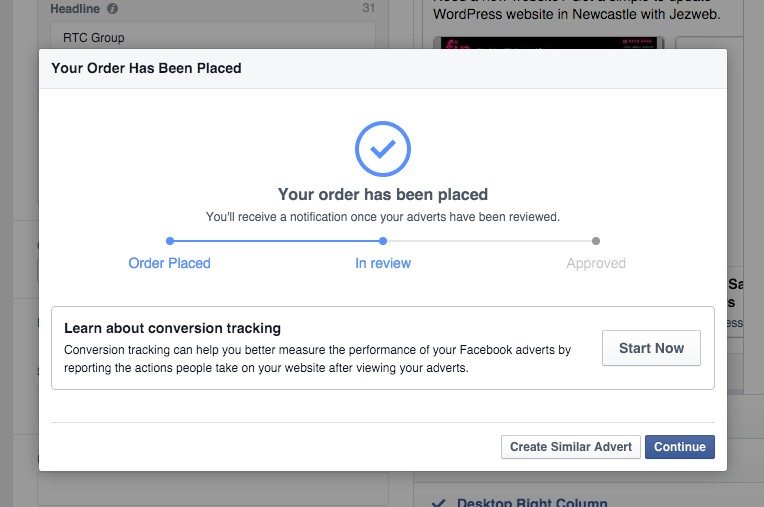Click the info icon beside Headline

(x=112, y=9)
